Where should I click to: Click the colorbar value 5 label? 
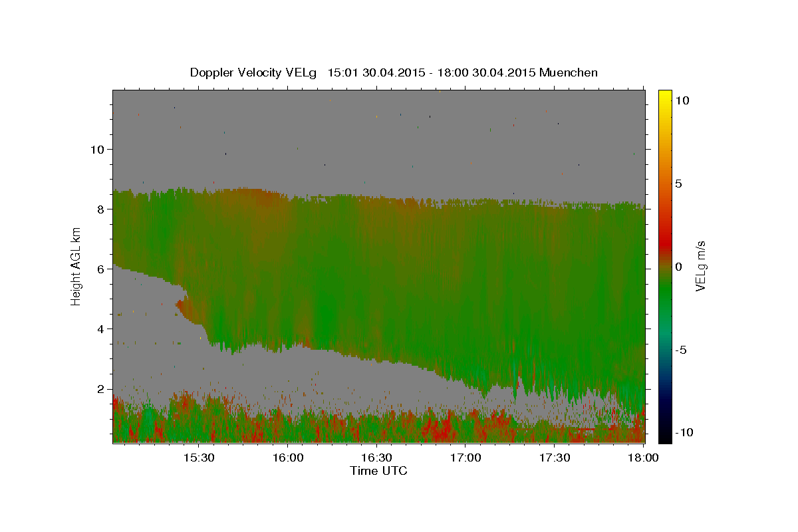tap(679, 184)
